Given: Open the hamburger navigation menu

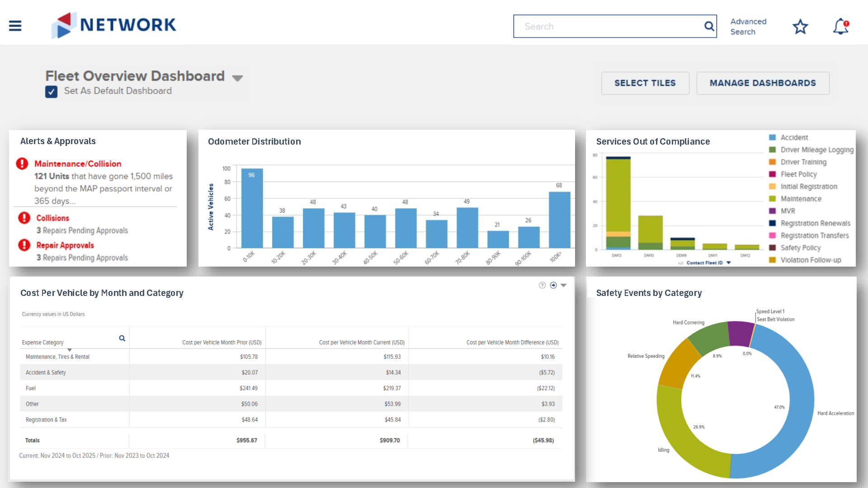Looking at the screenshot, I should (x=15, y=26).
